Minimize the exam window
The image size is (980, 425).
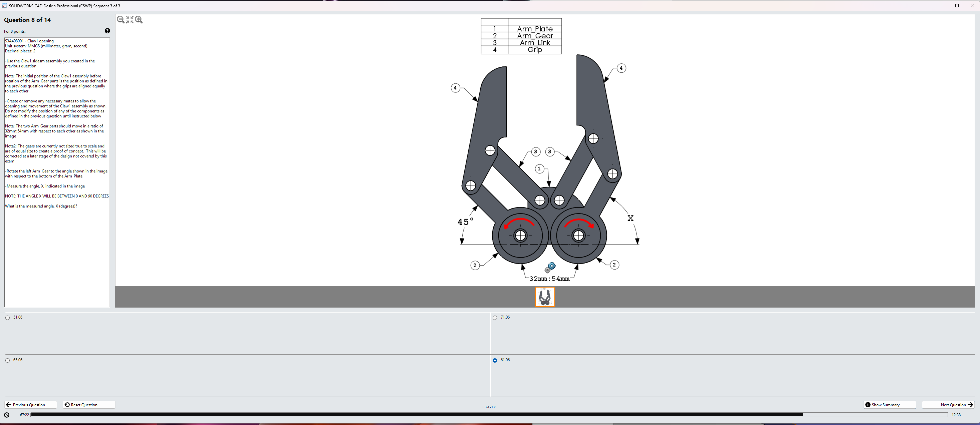click(x=942, y=6)
